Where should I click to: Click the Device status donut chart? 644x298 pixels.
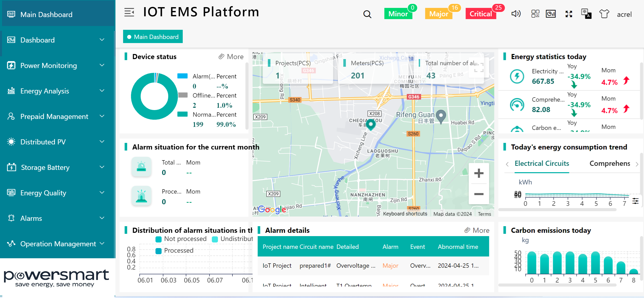(154, 96)
